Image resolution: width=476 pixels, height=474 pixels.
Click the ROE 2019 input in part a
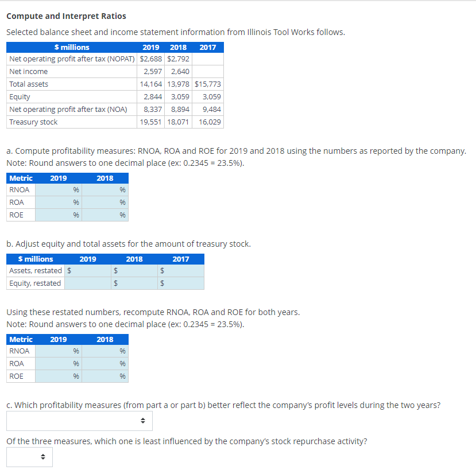point(57,215)
